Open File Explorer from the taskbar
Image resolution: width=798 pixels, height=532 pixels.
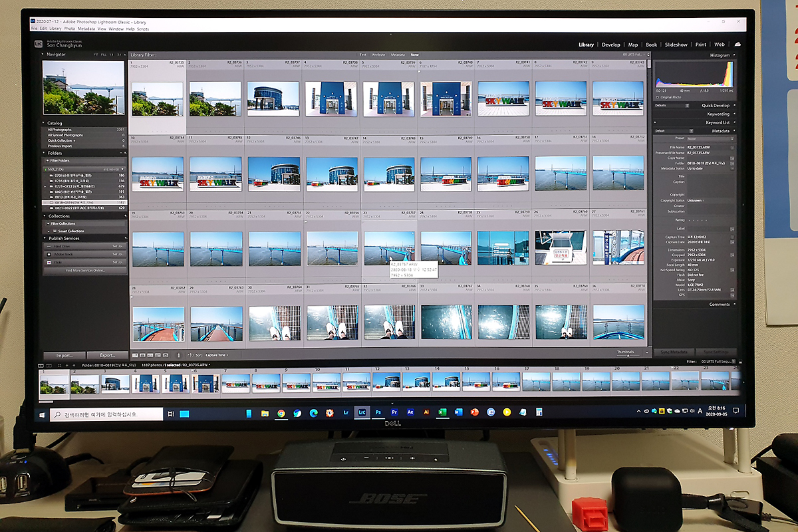[x=265, y=413]
